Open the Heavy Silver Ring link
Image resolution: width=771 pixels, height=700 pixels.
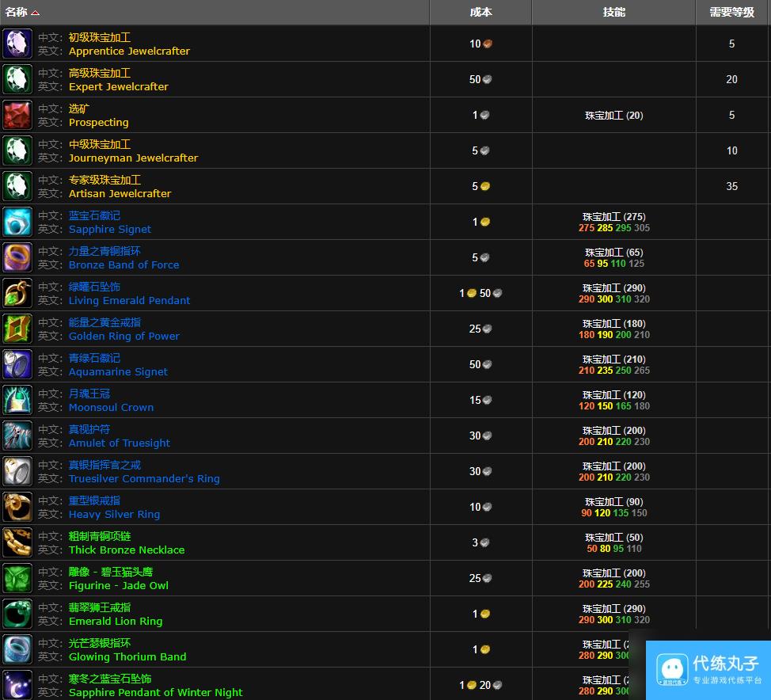[114, 515]
